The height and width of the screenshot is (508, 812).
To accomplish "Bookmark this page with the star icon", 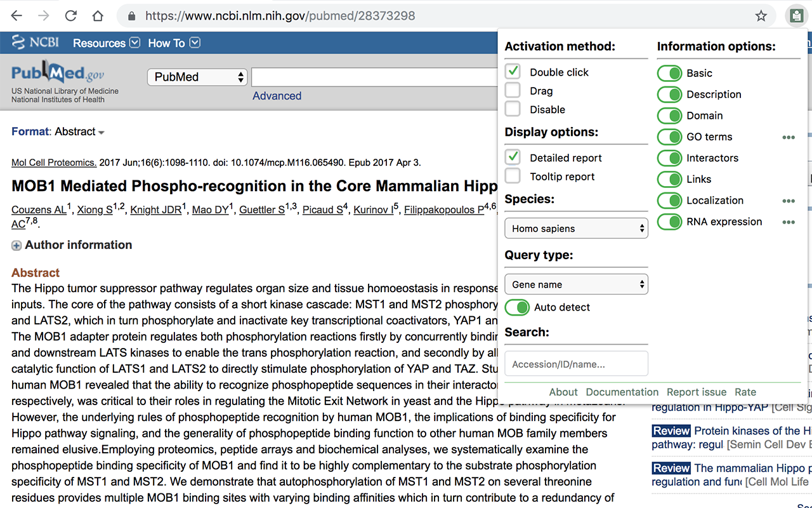I will pyautogui.click(x=761, y=16).
